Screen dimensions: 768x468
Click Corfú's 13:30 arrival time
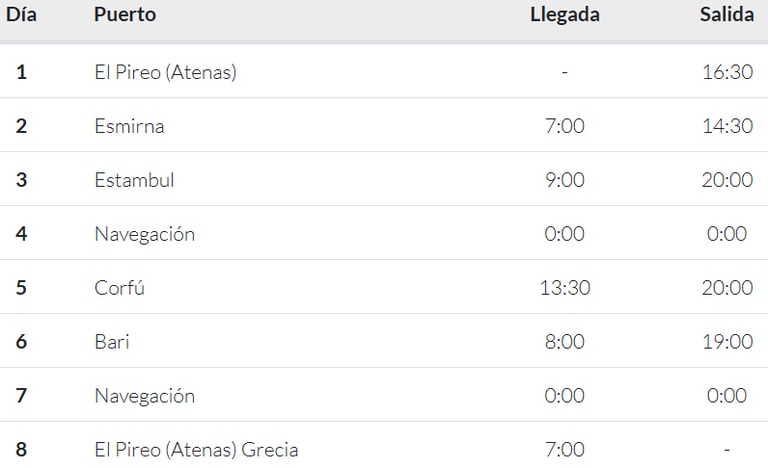565,288
